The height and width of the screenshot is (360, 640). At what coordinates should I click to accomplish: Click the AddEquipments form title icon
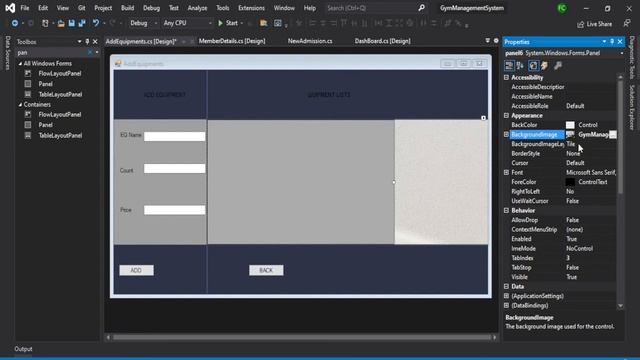tap(118, 63)
